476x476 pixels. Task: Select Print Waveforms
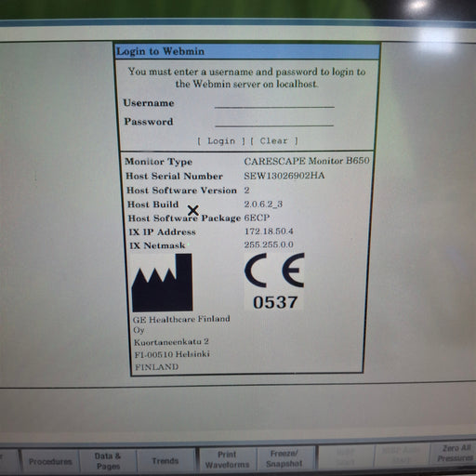227,459
